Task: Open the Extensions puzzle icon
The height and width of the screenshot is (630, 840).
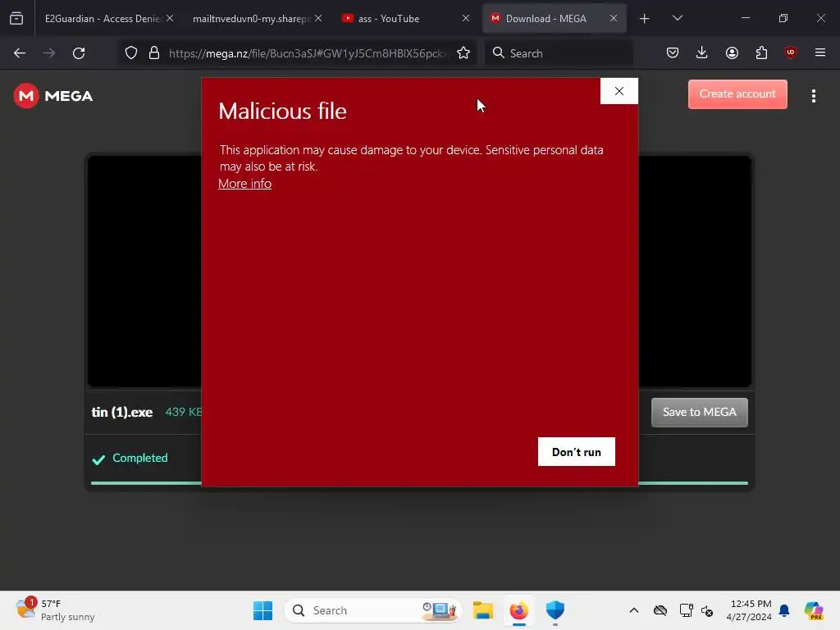Action: (x=761, y=53)
